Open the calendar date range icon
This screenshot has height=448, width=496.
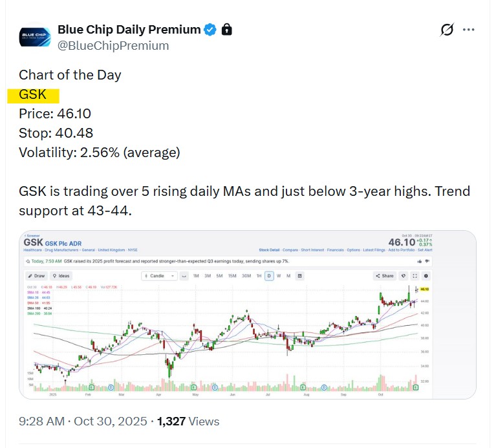tap(299, 276)
